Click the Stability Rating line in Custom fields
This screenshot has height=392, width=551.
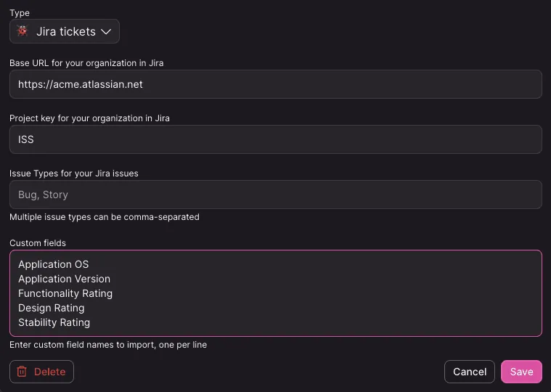[x=54, y=322]
